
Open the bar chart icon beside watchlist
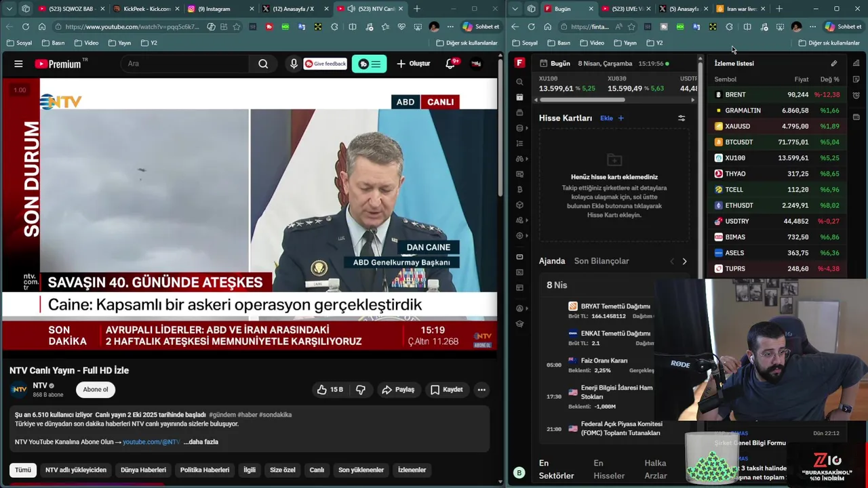(856, 63)
